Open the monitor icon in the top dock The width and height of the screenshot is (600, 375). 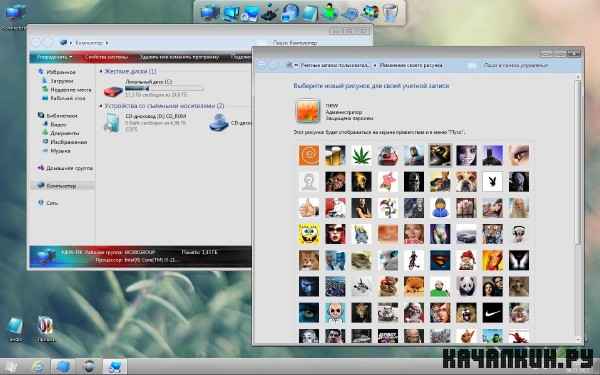point(209,13)
